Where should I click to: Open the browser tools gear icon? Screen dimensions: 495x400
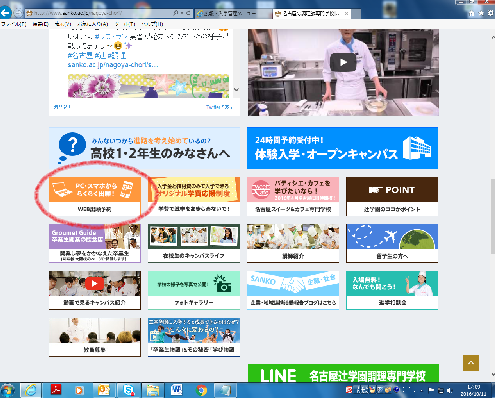point(491,13)
